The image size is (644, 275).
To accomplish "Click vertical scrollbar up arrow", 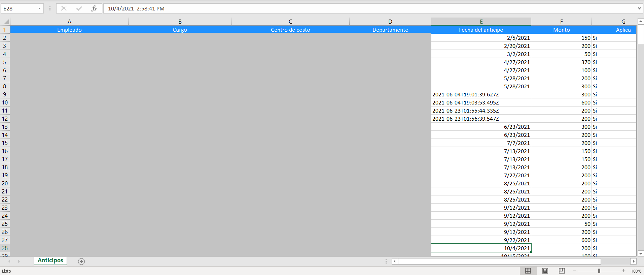I will point(641,21).
